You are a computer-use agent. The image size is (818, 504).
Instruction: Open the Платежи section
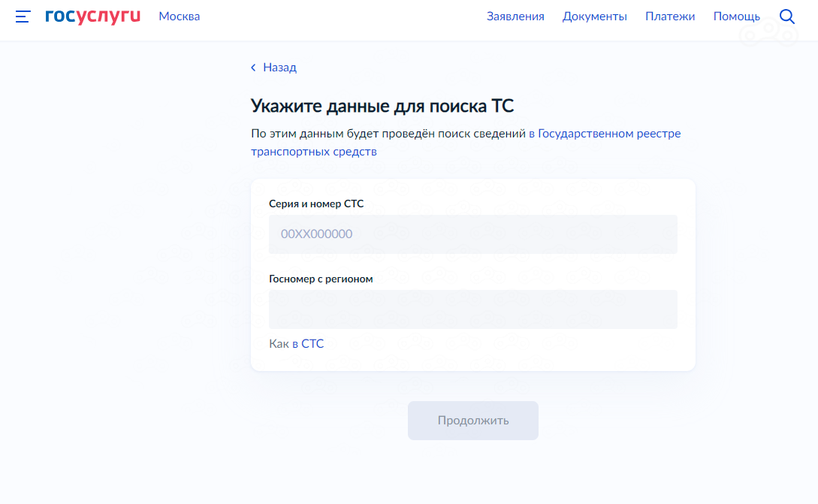point(669,16)
